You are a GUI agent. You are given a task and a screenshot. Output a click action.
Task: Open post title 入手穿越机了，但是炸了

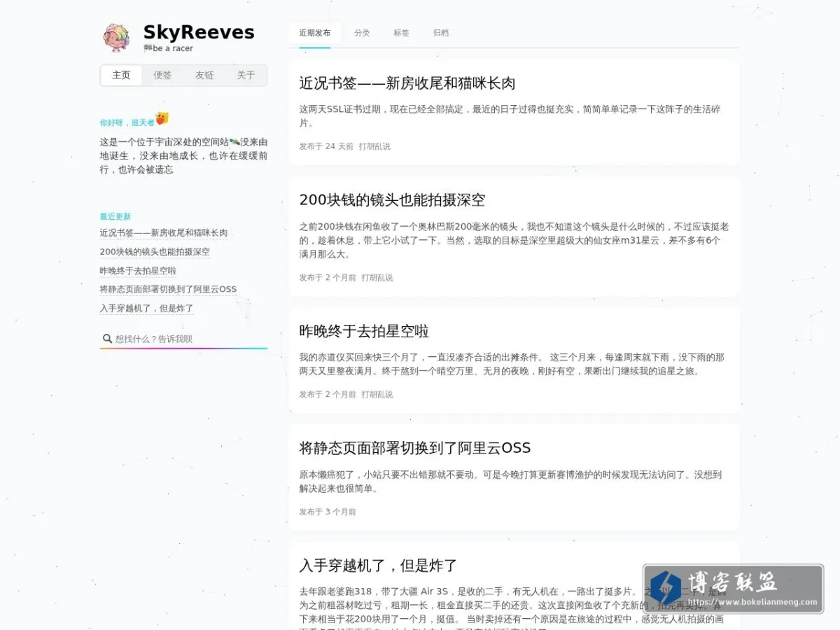point(378,566)
